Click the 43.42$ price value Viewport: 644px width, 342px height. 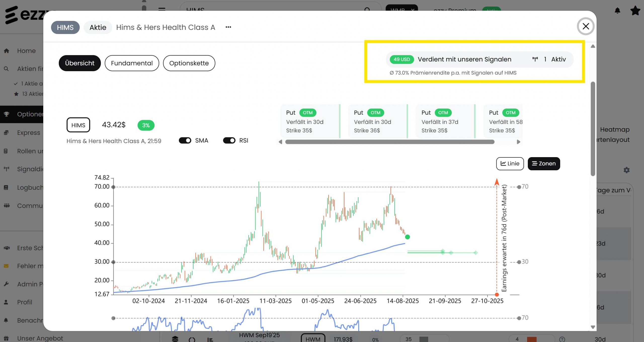[114, 125]
